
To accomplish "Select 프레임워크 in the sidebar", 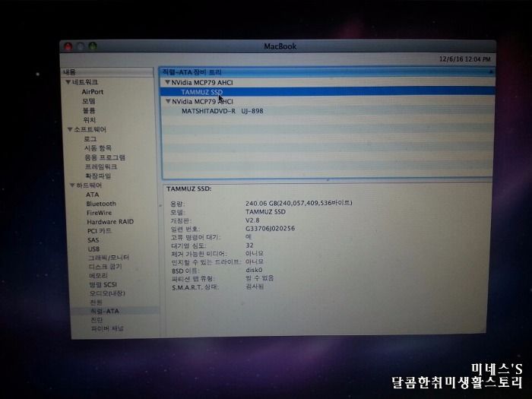I will pyautogui.click(x=101, y=166).
